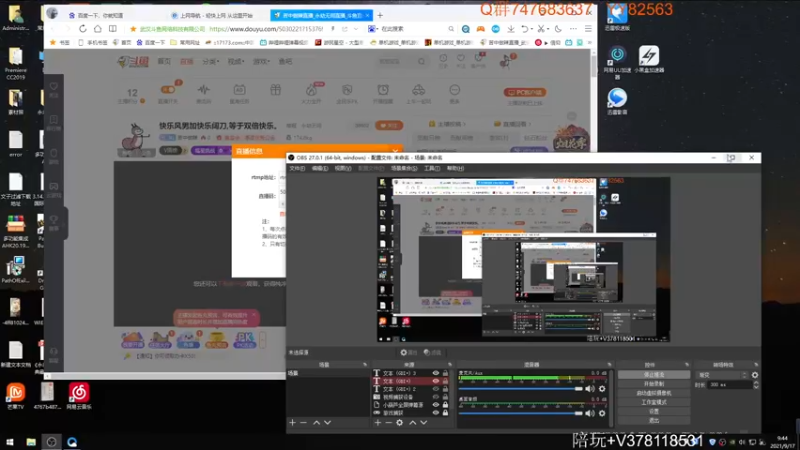The width and height of the screenshot is (800, 450).
Task: Open the 场景集合(S) menu in OBS
Action: pyautogui.click(x=404, y=168)
